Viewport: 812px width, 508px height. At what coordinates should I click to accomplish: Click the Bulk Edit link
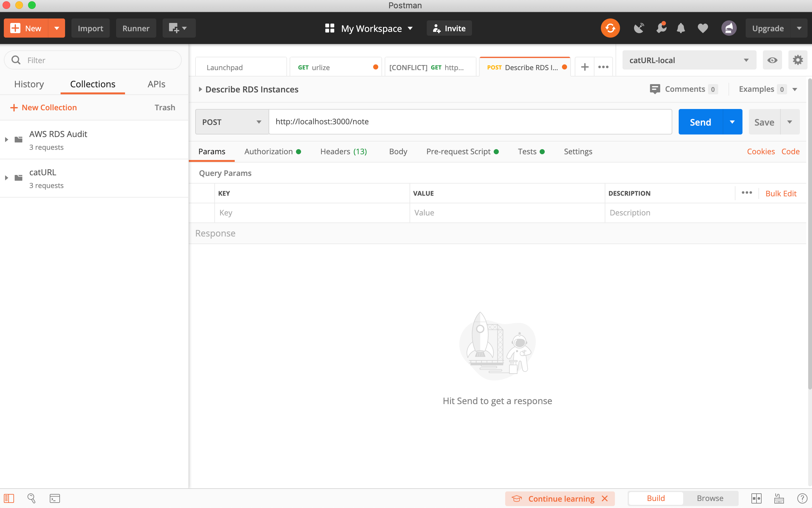pyautogui.click(x=781, y=193)
